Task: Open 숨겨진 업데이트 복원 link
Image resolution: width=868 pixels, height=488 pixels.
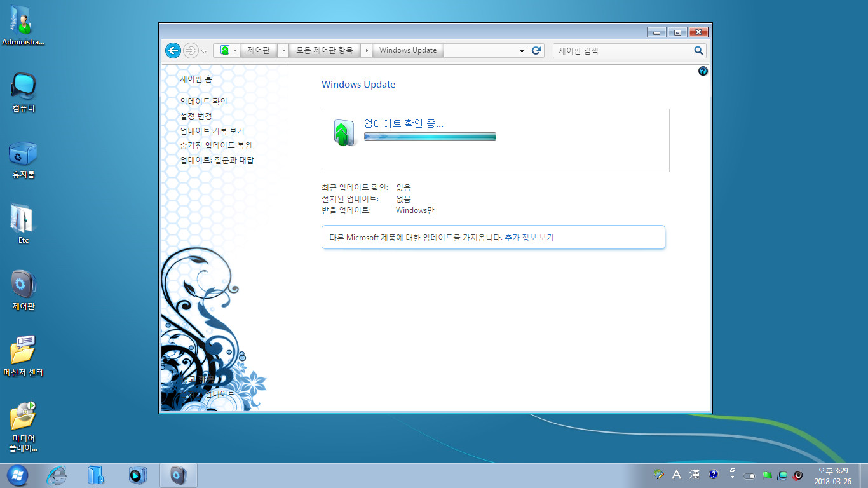Action: click(x=216, y=146)
